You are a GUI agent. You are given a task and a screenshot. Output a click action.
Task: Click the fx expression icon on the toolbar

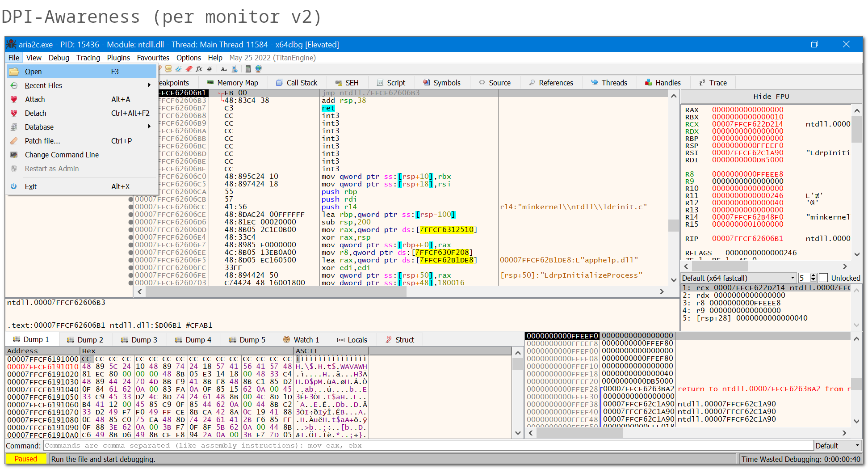click(199, 69)
